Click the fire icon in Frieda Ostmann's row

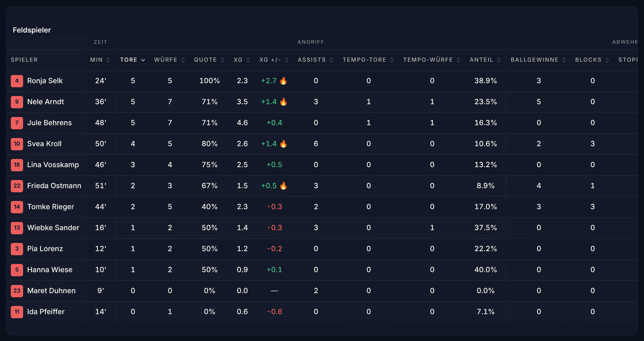(283, 186)
